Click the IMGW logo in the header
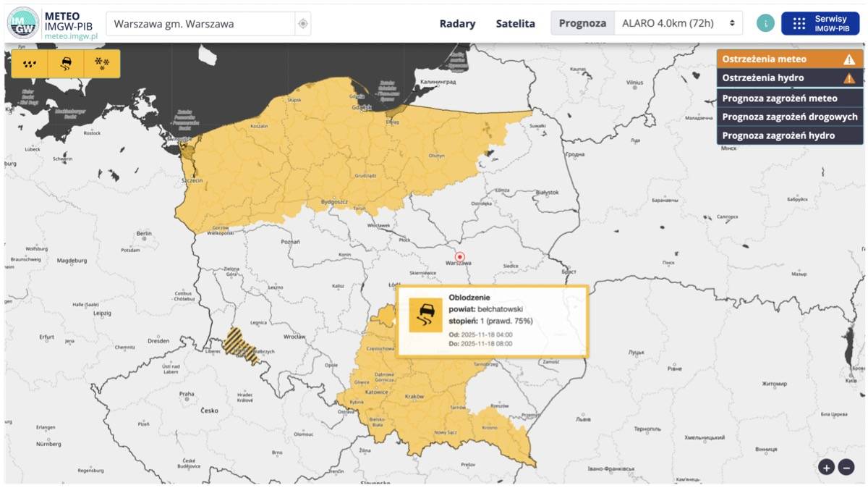This screenshot has height=488, width=868. click(23, 22)
